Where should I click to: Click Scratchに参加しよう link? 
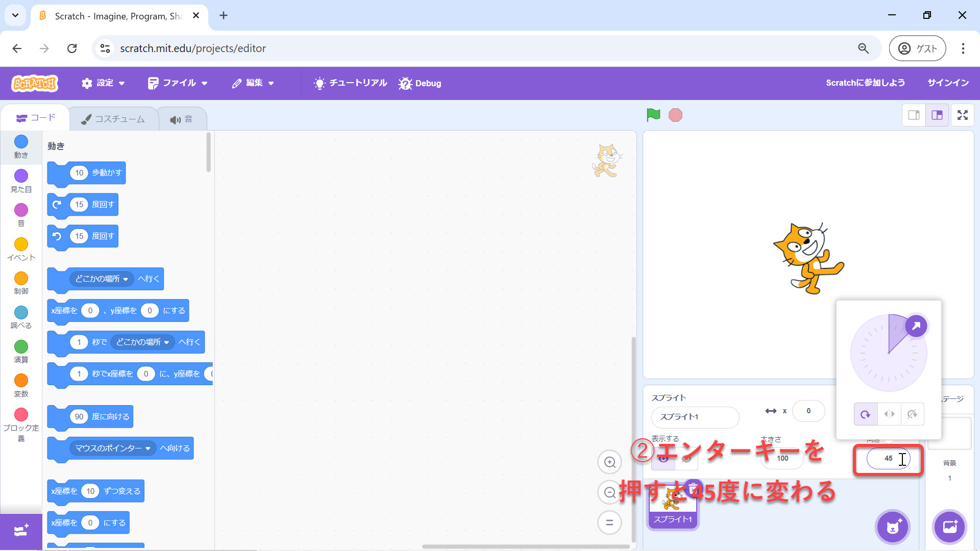[x=865, y=83]
